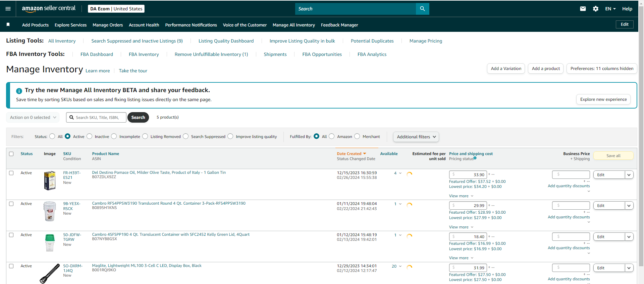The height and width of the screenshot is (284, 644).
Task: Click the search magnifier button in header
Action: pyautogui.click(x=422, y=9)
